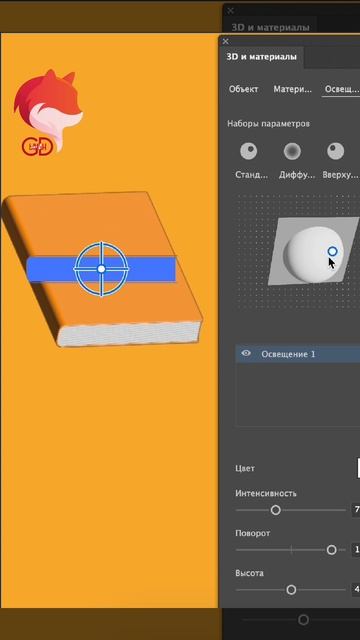Click the fox logo on the artboard
The height and width of the screenshot is (640, 360).
(x=48, y=112)
